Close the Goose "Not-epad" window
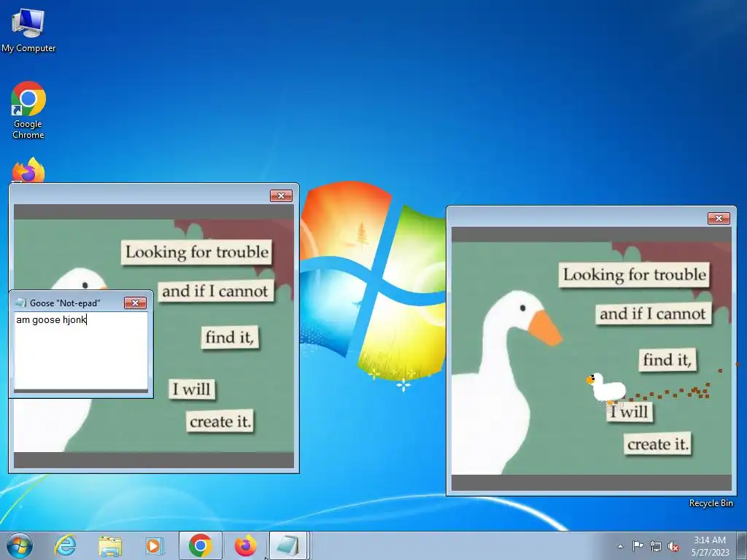 coord(135,303)
